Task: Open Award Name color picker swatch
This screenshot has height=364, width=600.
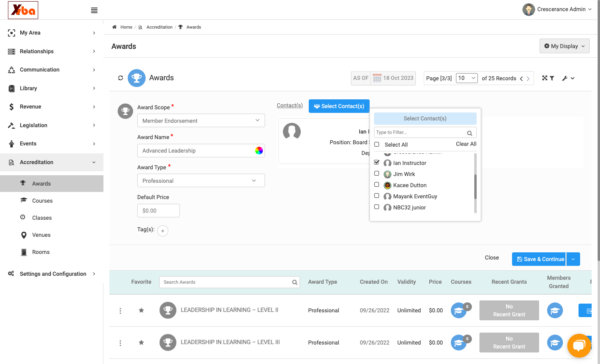Action: (x=259, y=151)
